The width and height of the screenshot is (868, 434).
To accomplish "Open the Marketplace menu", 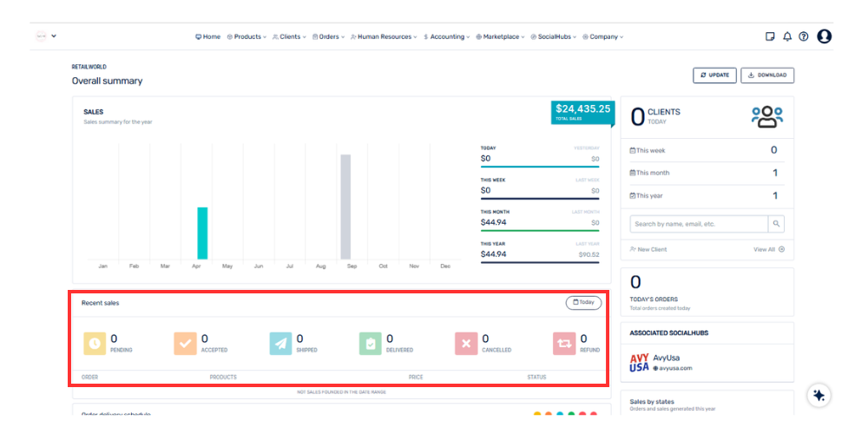I will pyautogui.click(x=500, y=37).
